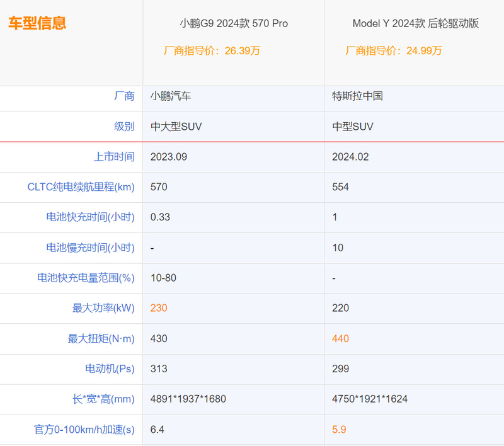
Task: Click the orange 5.9 acceleration value
Action: (339, 430)
